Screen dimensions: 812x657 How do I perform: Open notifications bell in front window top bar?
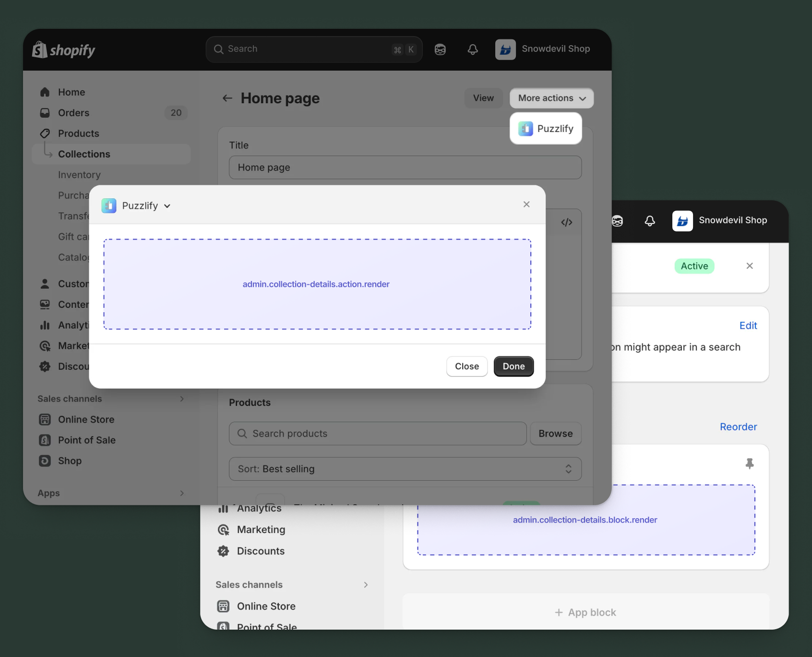473,49
